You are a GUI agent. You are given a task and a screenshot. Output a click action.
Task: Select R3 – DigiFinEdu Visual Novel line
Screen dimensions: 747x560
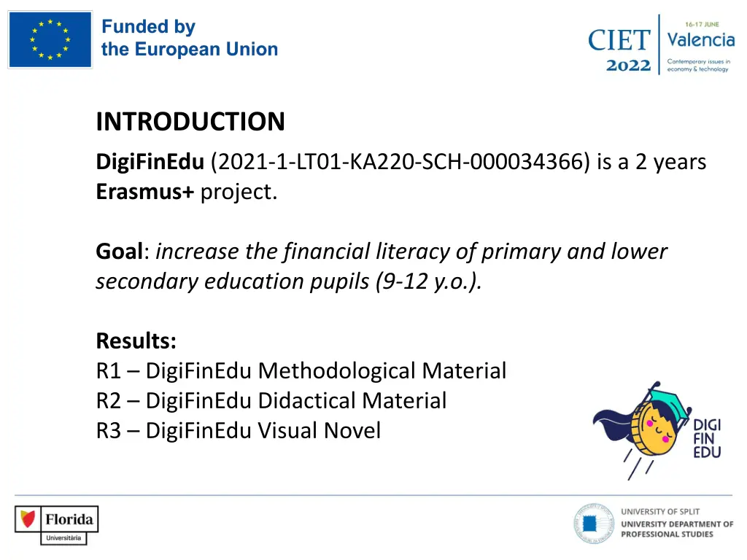239,430
